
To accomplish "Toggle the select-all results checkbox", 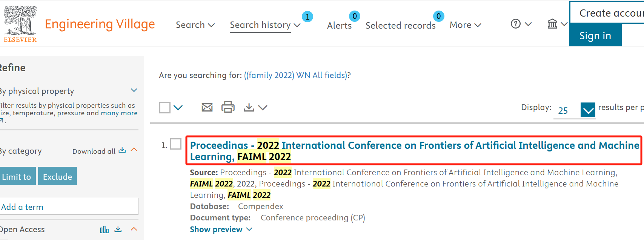I will pyautogui.click(x=165, y=108).
